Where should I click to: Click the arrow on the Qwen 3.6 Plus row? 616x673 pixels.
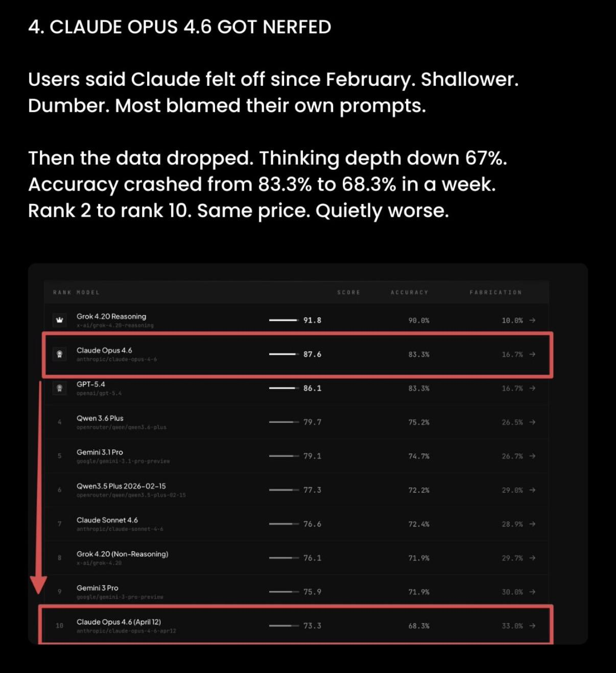click(532, 422)
